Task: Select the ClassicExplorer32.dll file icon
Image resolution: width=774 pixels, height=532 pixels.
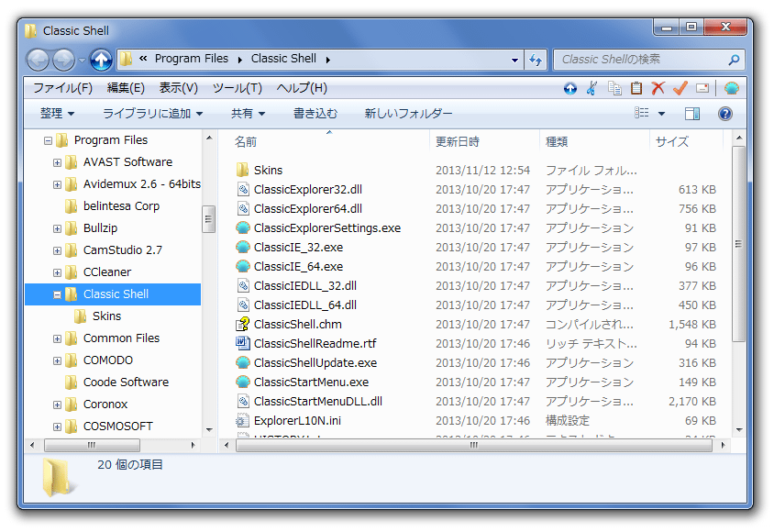Action: [x=242, y=190]
